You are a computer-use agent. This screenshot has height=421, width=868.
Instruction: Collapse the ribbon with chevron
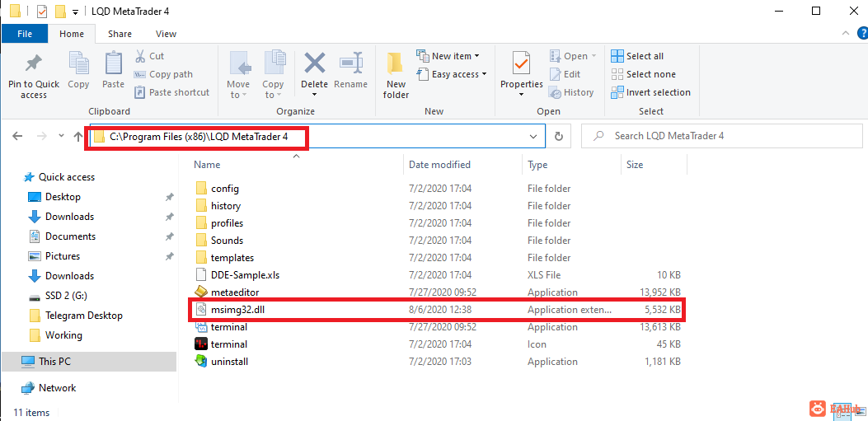pos(846,33)
